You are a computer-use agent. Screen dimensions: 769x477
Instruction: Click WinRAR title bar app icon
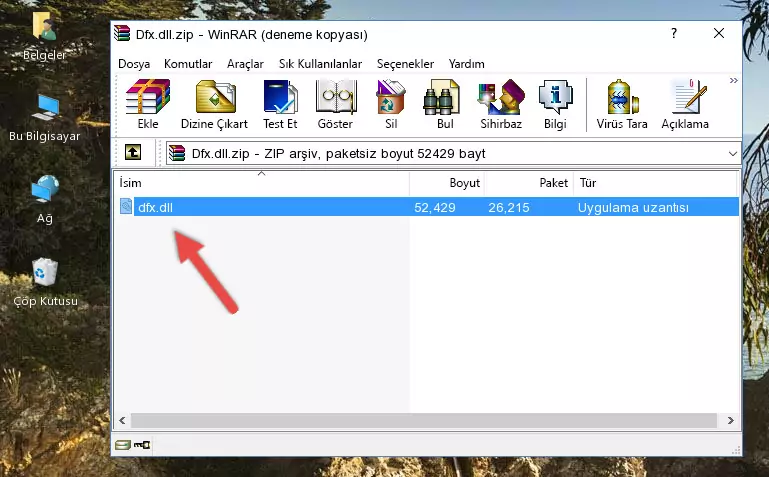(x=122, y=33)
